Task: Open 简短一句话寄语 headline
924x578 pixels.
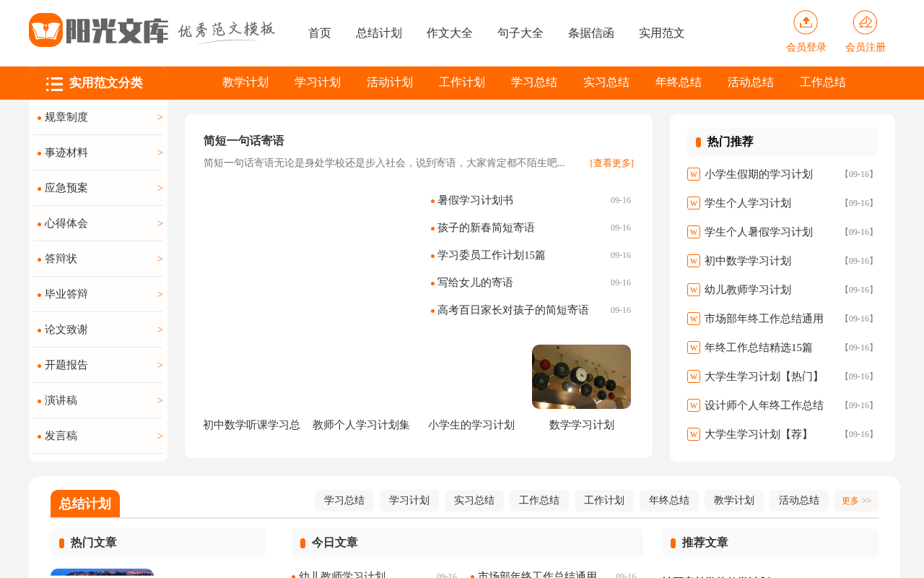Action: click(244, 141)
